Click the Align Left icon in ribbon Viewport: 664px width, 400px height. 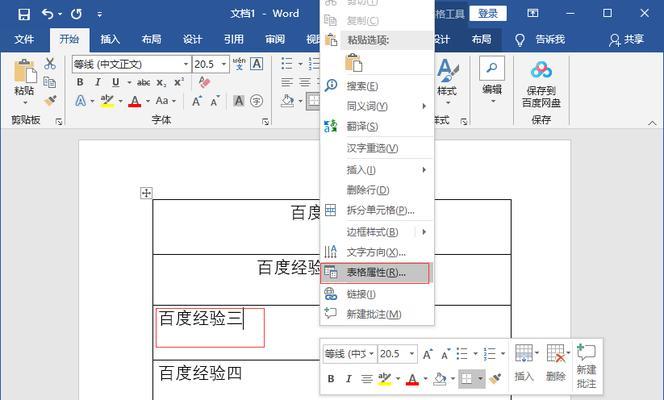coord(287,82)
